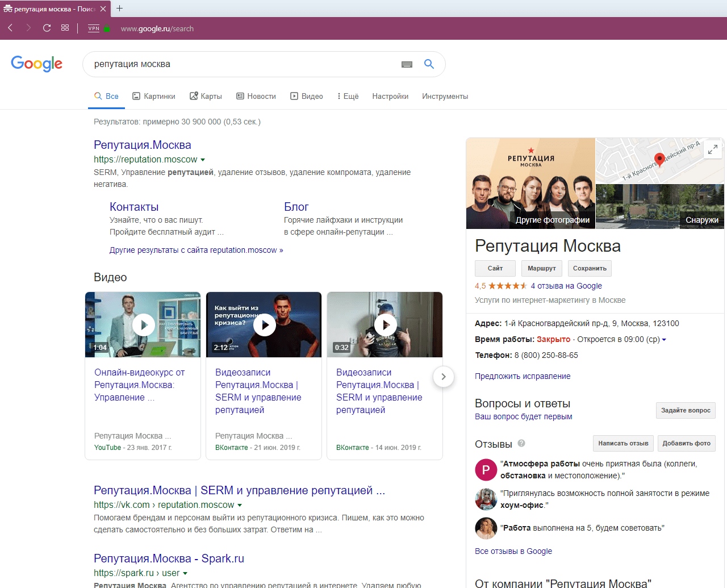Click the help icon beside Отзывы
The width and height of the screenshot is (727, 588).
pyautogui.click(x=521, y=443)
